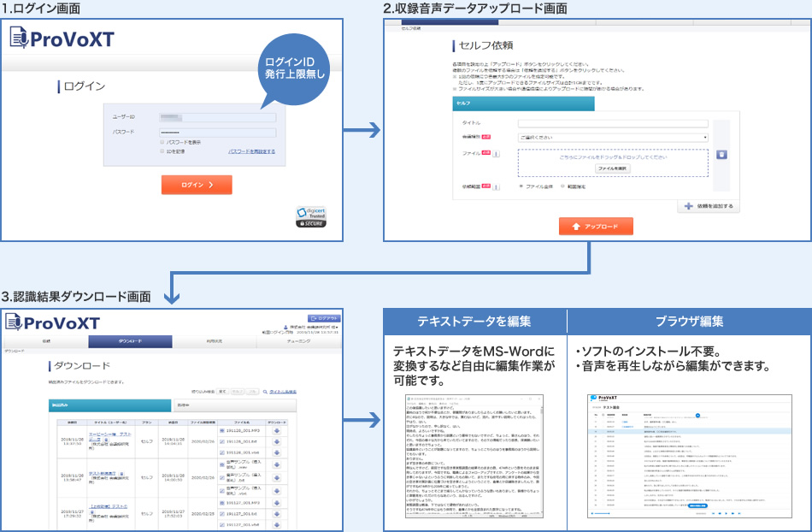Viewport: 812px width, 532px height.
Task: Click the orange アップロード button
Action: coord(597,226)
